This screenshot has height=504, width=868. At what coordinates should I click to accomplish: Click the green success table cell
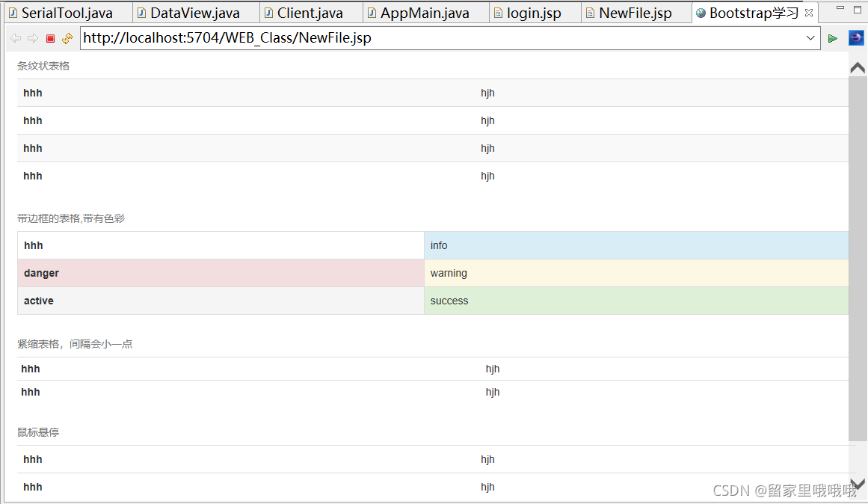pos(636,301)
